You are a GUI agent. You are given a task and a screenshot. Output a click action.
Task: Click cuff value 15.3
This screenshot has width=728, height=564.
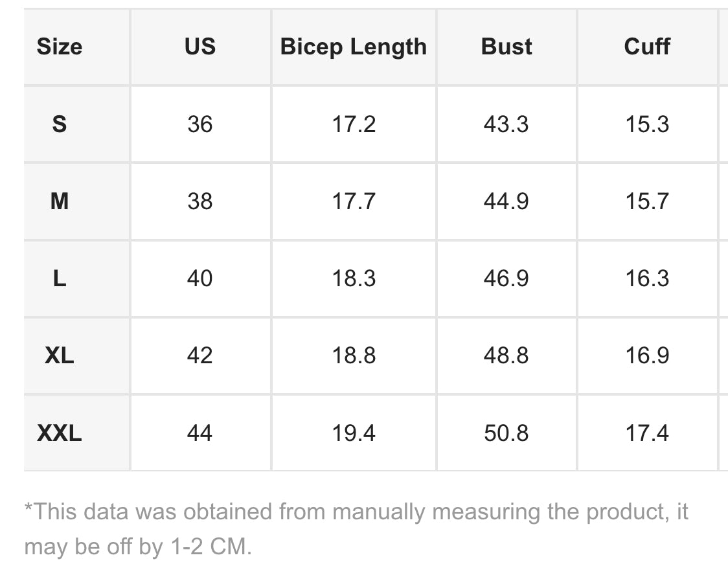coord(647,124)
